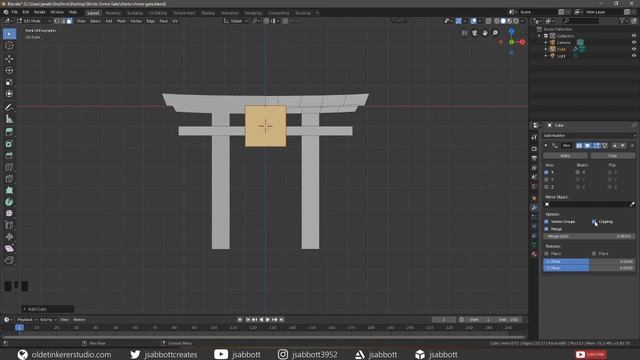
Task: Toggle Flip V texture checkbox
Action: coord(594,253)
